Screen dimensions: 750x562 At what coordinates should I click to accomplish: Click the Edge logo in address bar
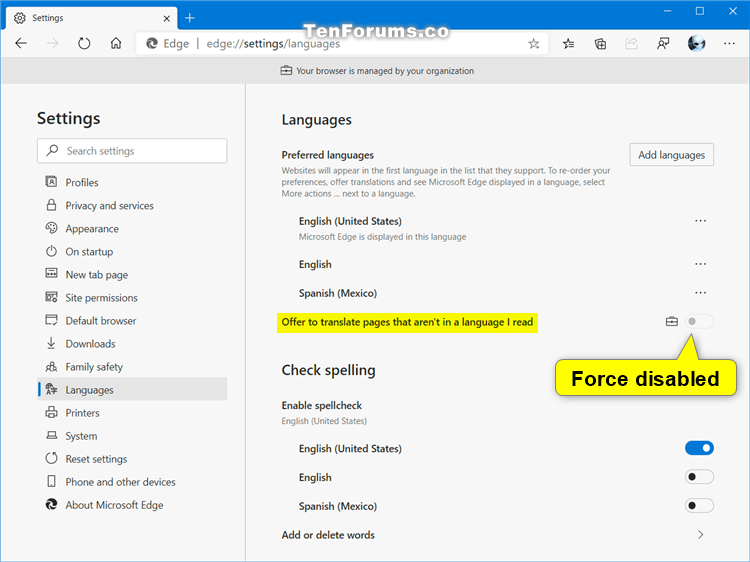click(152, 44)
